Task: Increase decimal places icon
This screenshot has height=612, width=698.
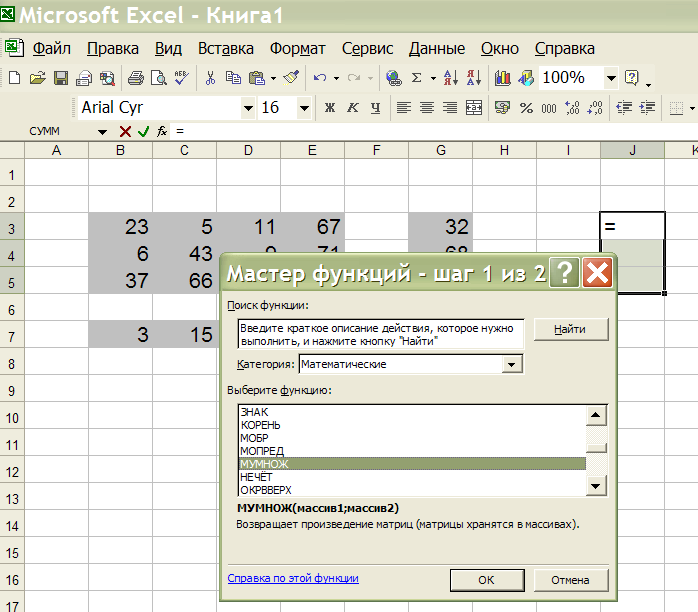Action: pos(572,108)
